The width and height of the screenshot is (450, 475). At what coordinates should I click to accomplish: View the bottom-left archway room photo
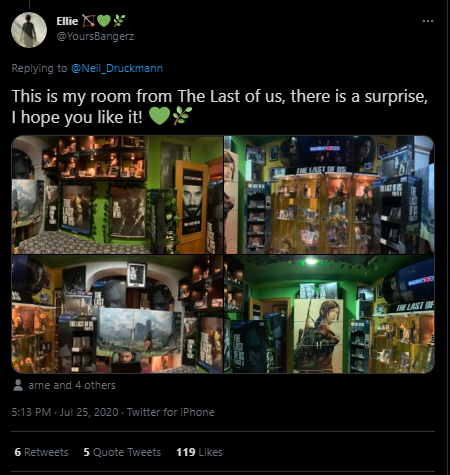[x=117, y=314]
